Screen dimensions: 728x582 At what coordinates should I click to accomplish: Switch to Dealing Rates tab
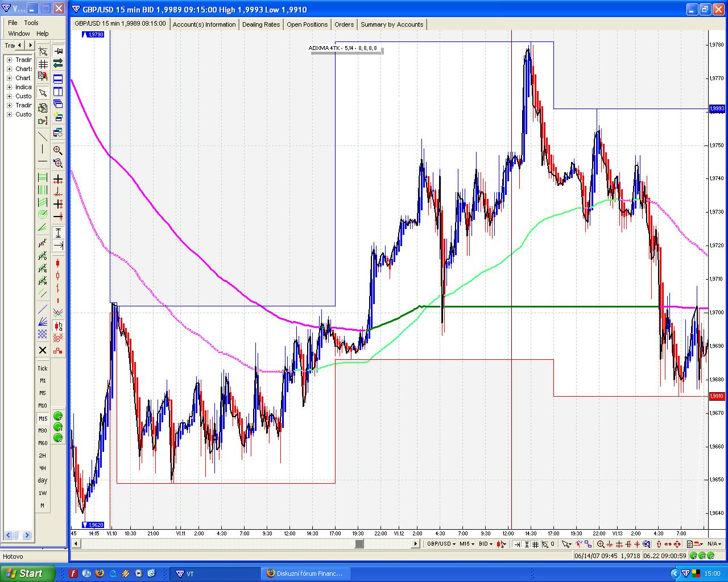point(261,24)
